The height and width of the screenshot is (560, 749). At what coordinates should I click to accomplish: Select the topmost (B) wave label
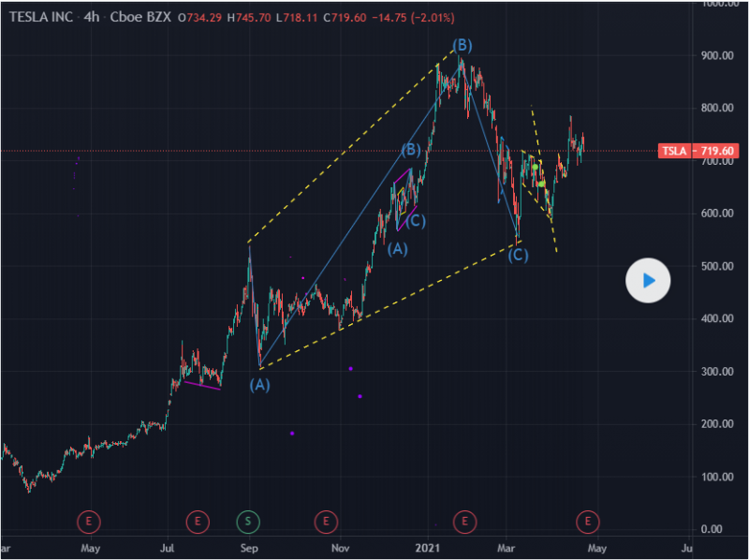[462, 45]
